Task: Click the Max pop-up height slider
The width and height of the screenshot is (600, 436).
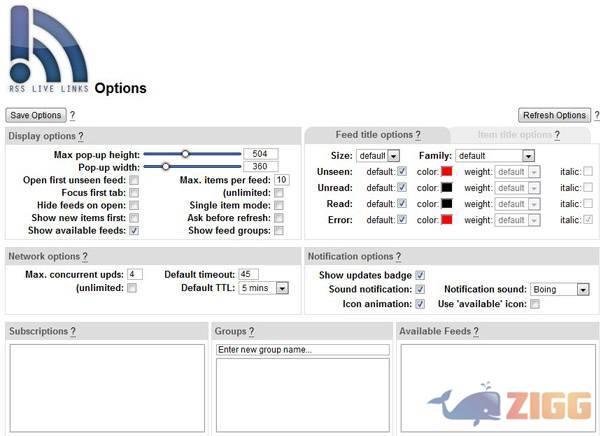Action: 192,154
